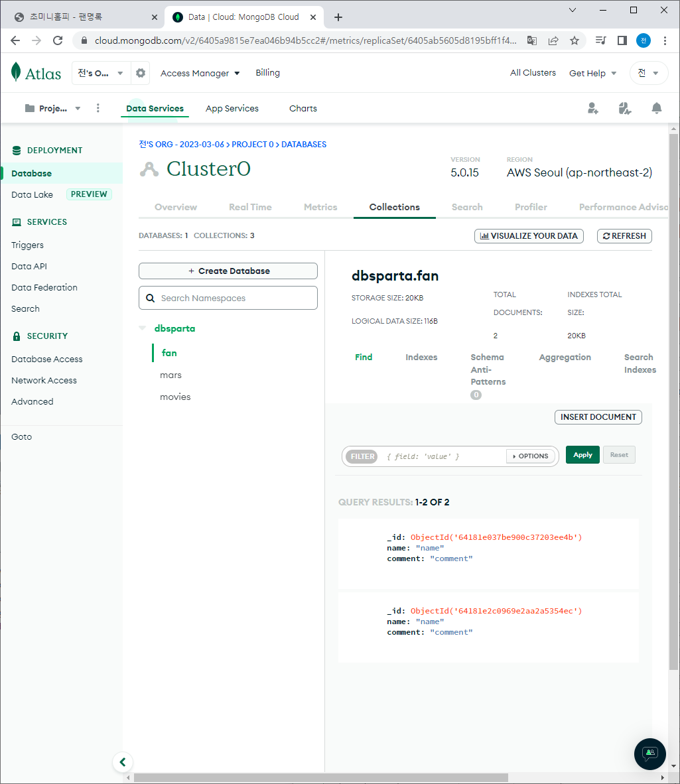This screenshot has height=784, width=680.
Task: Select the fan collection
Action: tap(169, 353)
